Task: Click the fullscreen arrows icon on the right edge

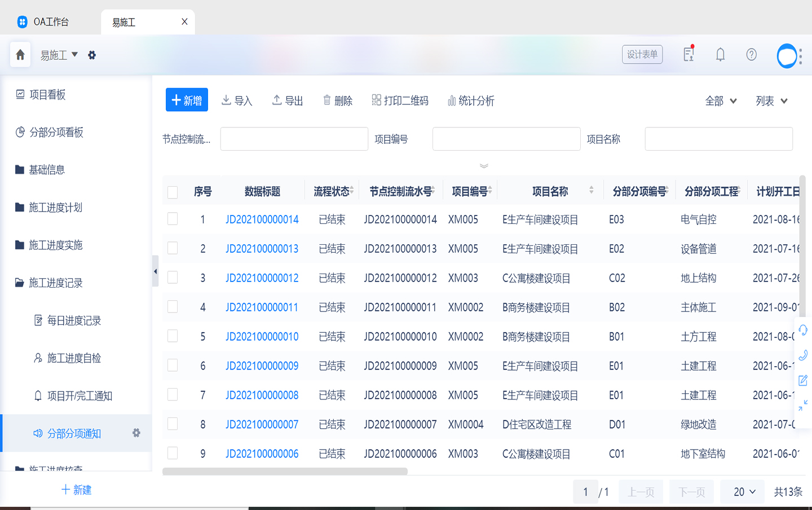Action: coord(803,405)
